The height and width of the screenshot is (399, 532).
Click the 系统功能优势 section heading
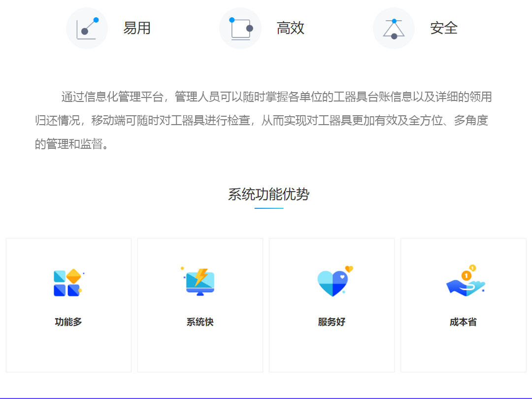click(268, 194)
